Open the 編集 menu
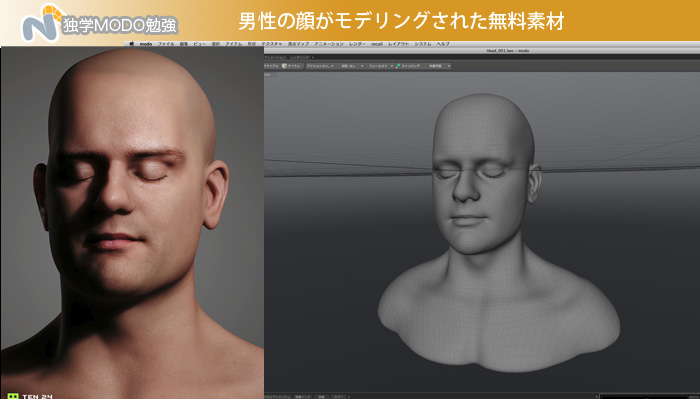 pyautogui.click(x=183, y=44)
